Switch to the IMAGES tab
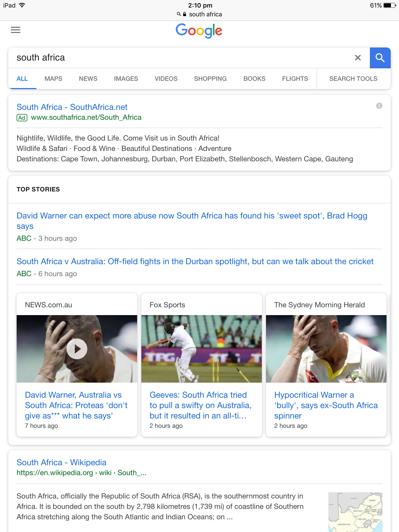 [126, 79]
